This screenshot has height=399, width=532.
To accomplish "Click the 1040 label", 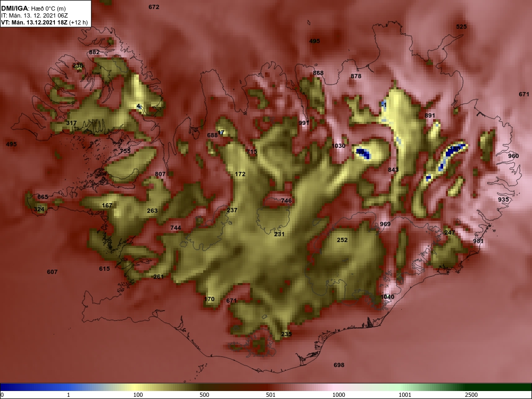I will coord(387,297).
